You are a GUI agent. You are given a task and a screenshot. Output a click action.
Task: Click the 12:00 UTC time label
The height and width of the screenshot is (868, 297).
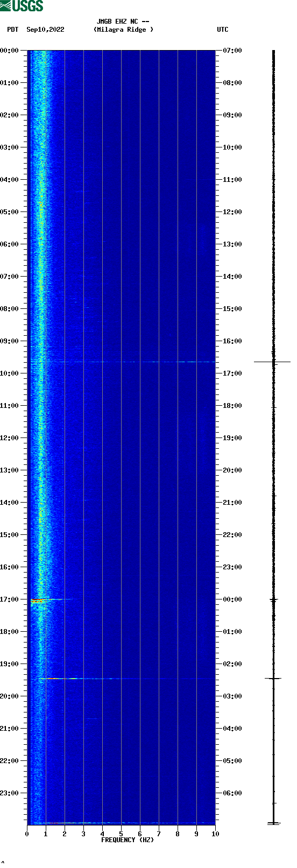pyautogui.click(x=232, y=212)
